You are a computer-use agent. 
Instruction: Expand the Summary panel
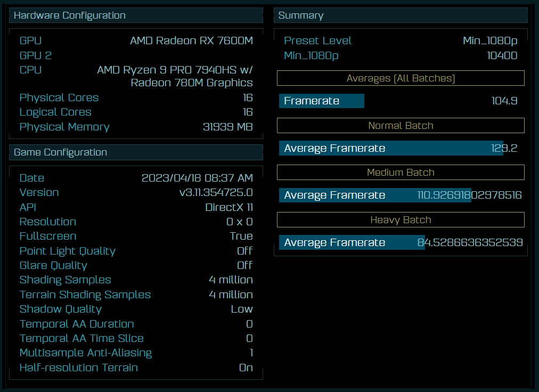401,15
